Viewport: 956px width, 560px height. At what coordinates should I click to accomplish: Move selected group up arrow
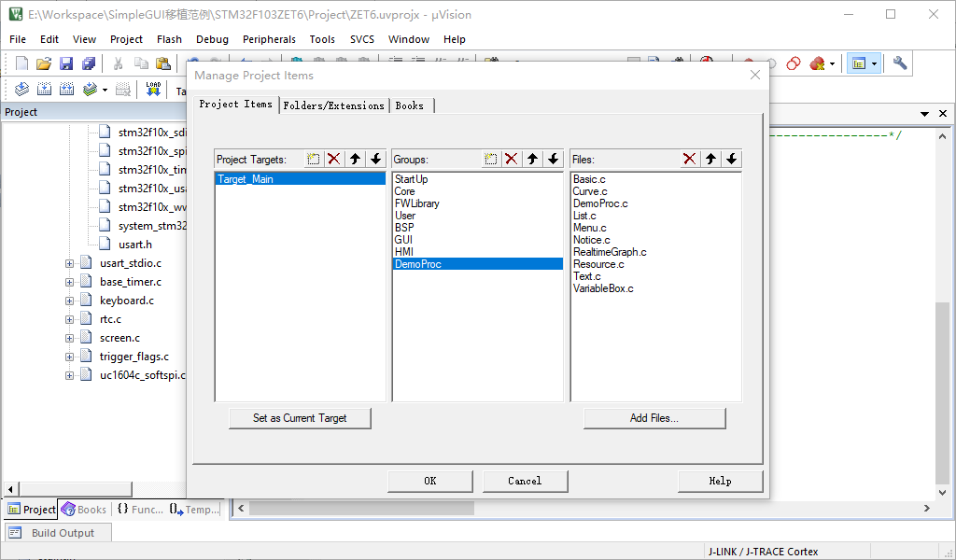click(533, 159)
